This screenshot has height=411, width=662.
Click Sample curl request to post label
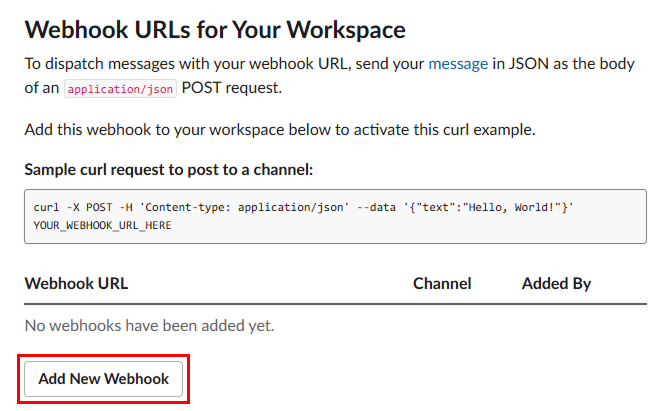click(x=169, y=170)
